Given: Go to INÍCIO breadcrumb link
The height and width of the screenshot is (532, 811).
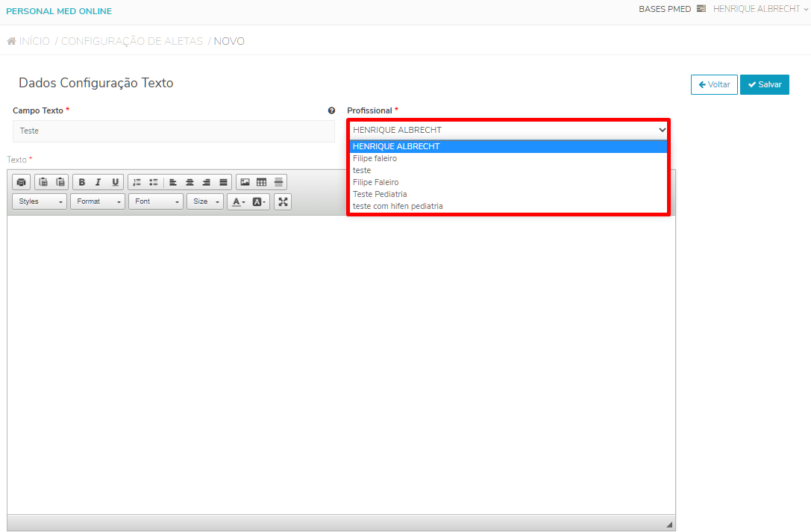Looking at the screenshot, I should tap(34, 41).
